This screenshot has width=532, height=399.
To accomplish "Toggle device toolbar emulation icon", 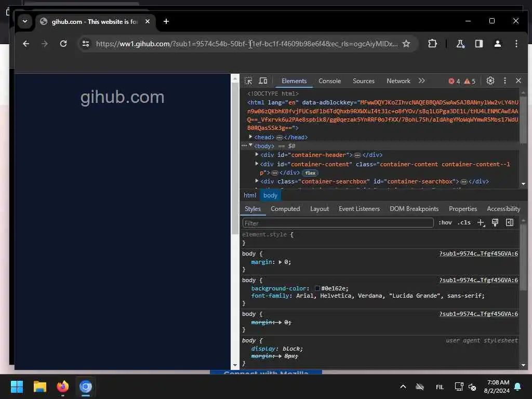I will click(x=263, y=81).
